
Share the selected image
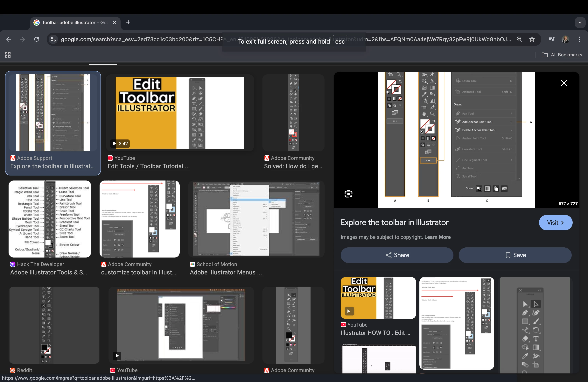pyautogui.click(x=397, y=255)
